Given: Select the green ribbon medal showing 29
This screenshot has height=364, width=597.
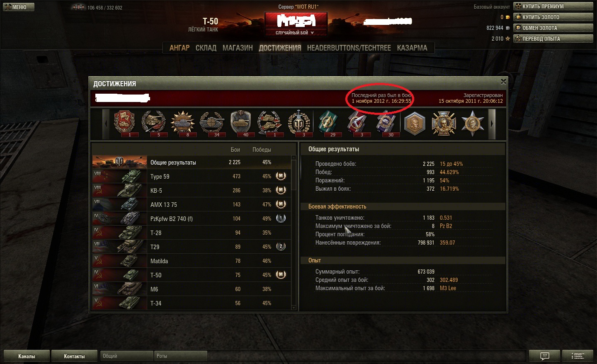Looking at the screenshot, I should pos(328,123).
